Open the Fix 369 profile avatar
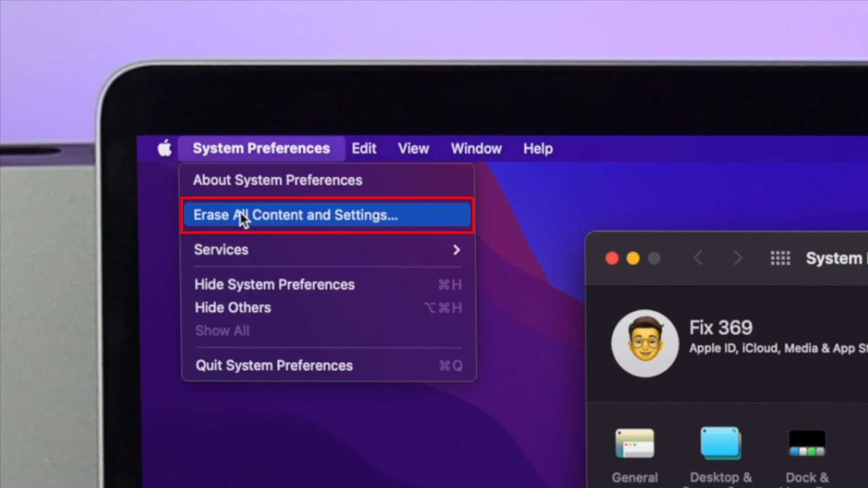 [x=645, y=343]
